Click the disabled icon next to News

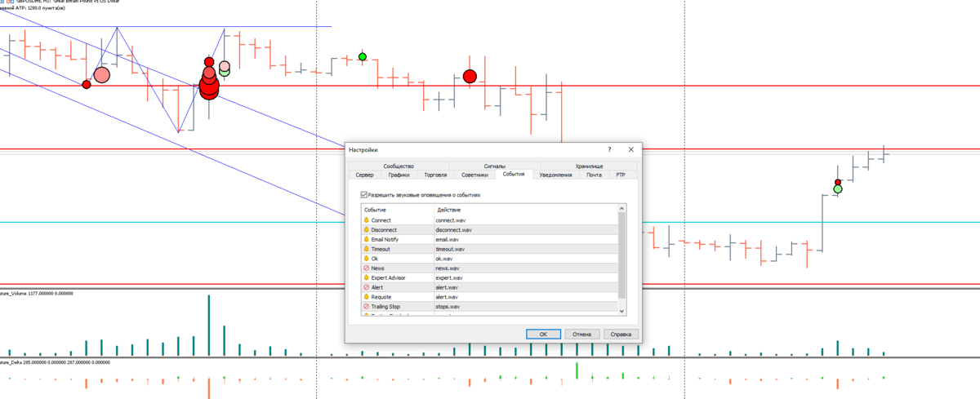click(x=367, y=268)
